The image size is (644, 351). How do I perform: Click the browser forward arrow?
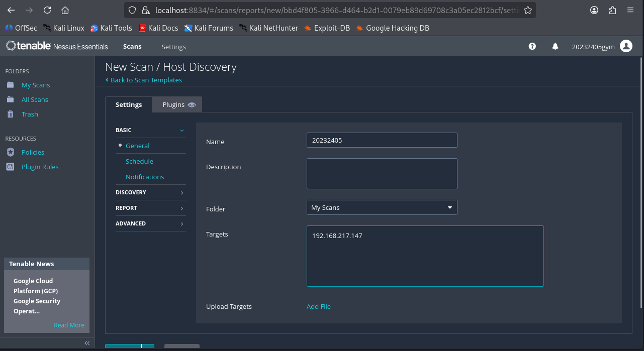pyautogui.click(x=29, y=10)
